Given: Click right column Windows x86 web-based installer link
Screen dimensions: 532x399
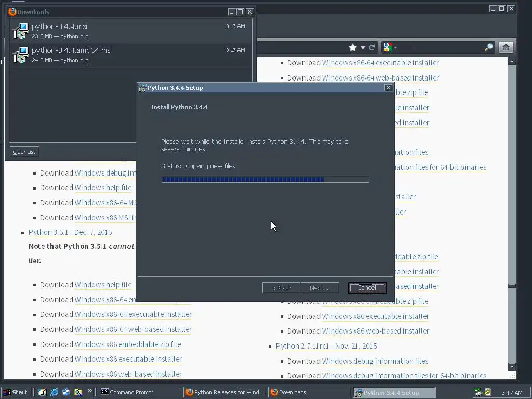Looking at the screenshot, I should pyautogui.click(x=376, y=331).
